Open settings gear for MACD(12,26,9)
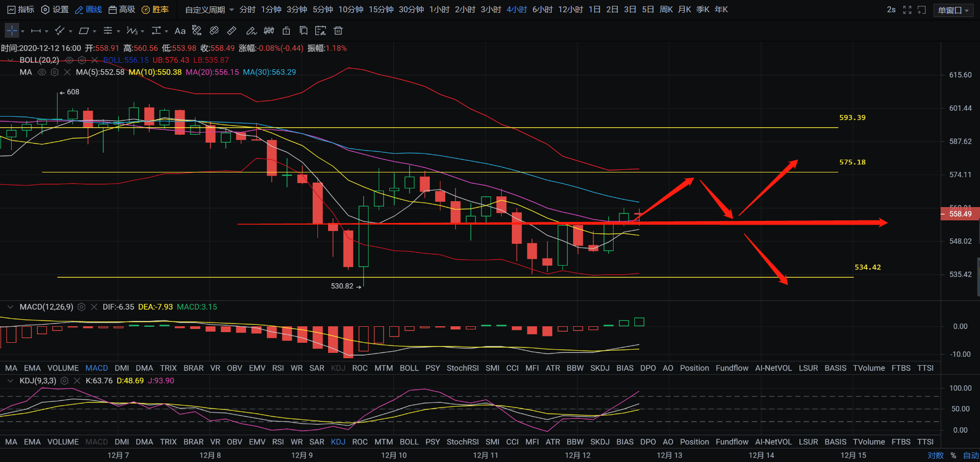 pos(81,307)
